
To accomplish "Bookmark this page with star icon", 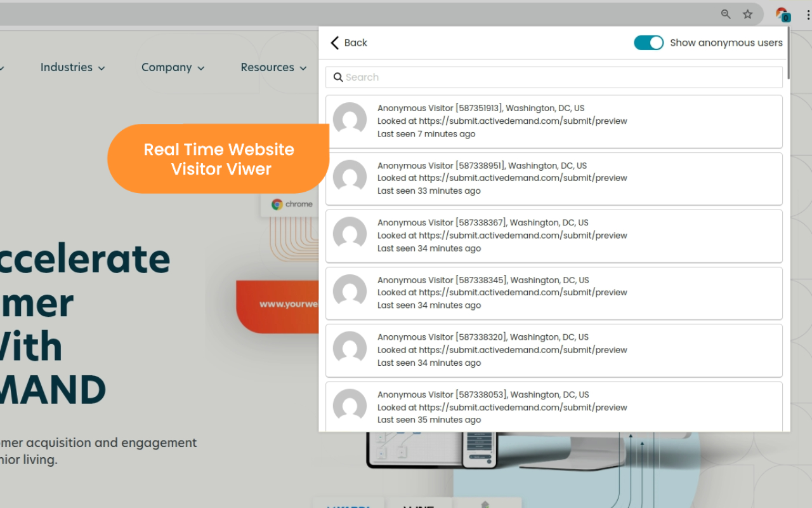I will click(747, 14).
